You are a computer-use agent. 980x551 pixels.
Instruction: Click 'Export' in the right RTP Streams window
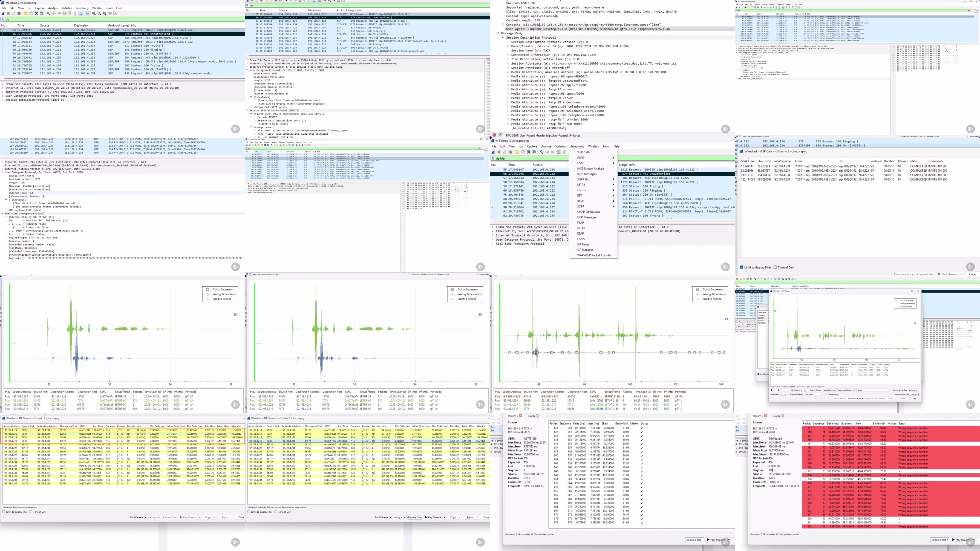pyautogui.click(x=471, y=517)
